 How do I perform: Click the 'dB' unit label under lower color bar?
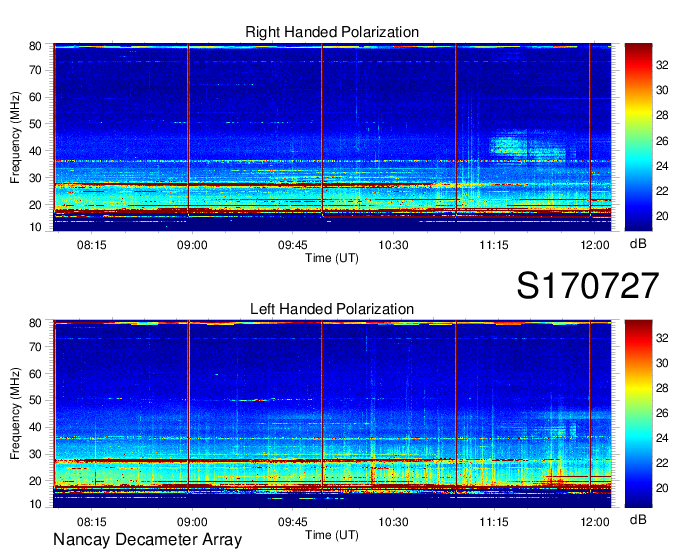click(638, 519)
